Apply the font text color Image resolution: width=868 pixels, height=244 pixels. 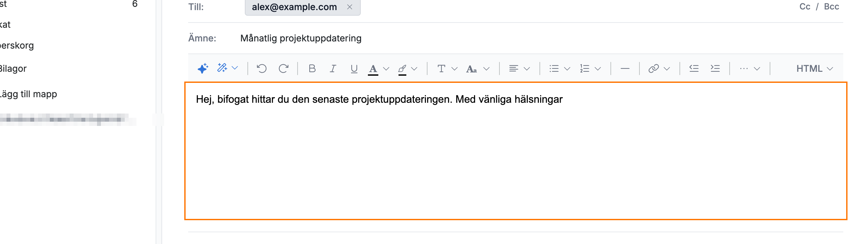[x=373, y=69]
